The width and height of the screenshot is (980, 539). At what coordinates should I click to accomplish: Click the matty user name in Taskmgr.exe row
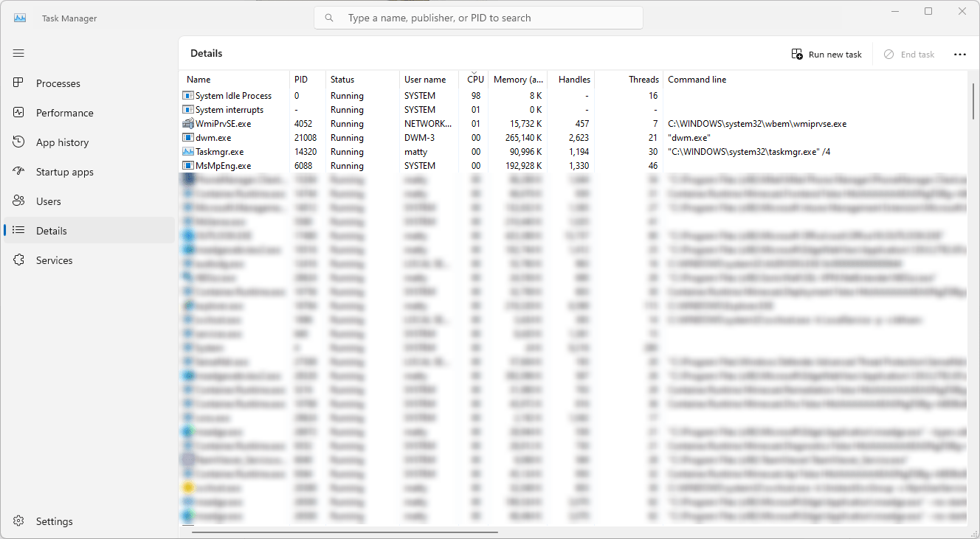tap(415, 152)
